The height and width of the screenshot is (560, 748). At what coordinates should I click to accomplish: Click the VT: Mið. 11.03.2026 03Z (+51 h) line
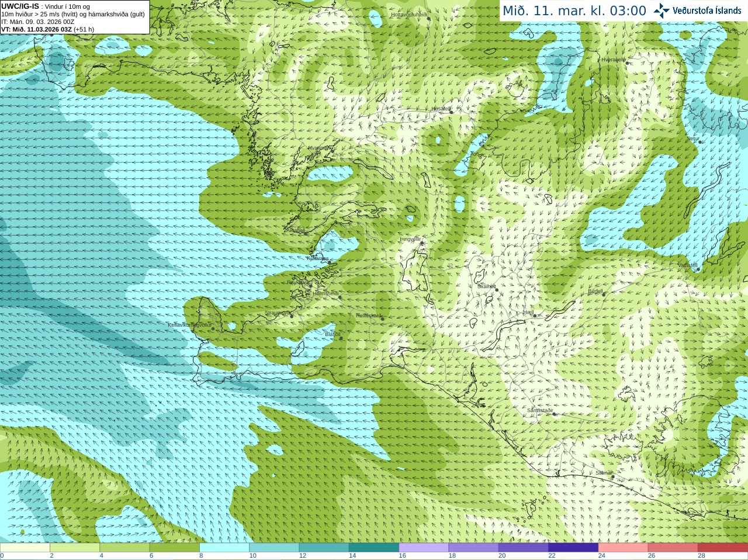click(48, 29)
